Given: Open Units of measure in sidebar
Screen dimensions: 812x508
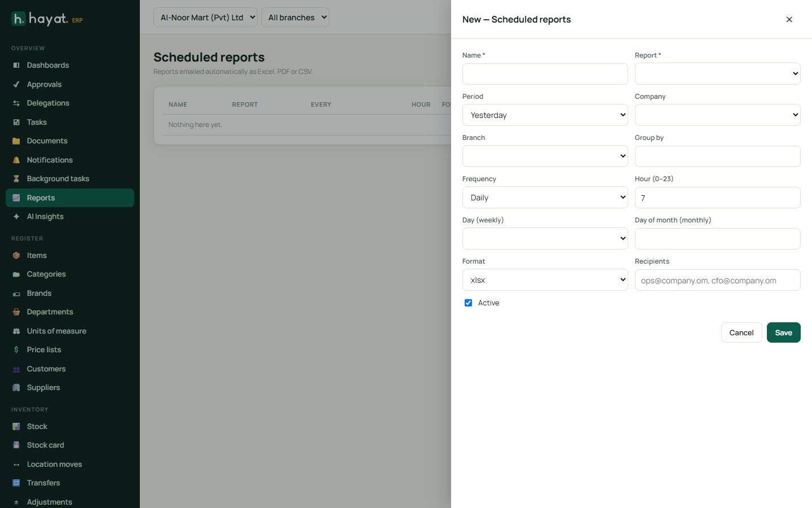Looking at the screenshot, I should pos(70,331).
